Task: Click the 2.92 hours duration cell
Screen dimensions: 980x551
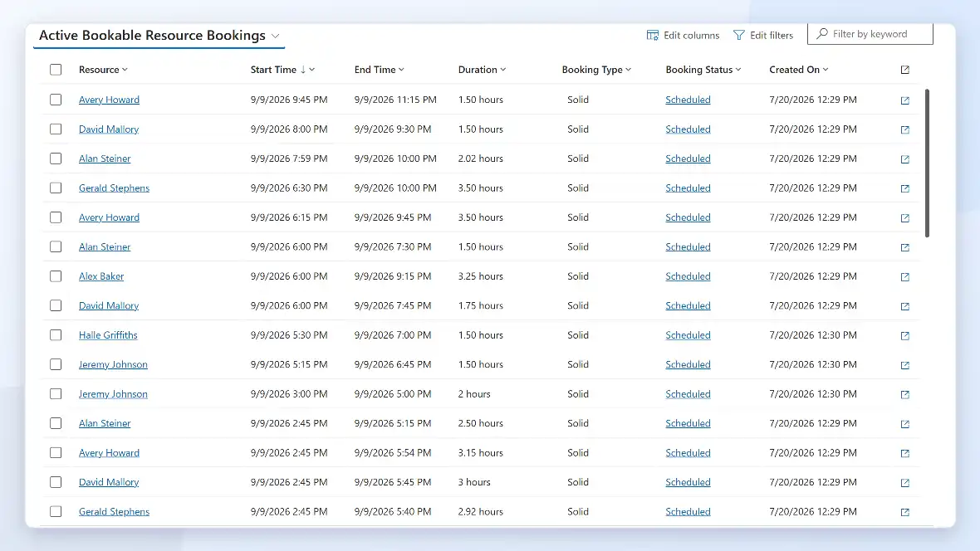Action: [481, 511]
